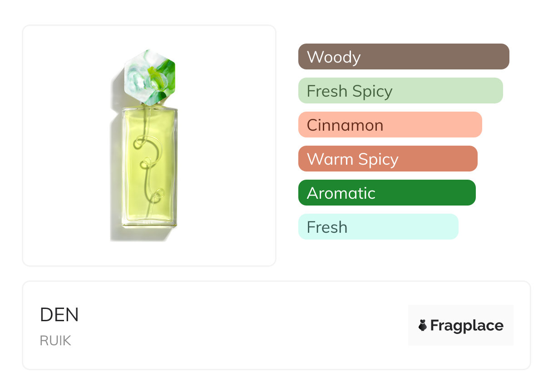Open the Fragplace wordmark link
Image resolution: width=553 pixels, height=392 pixels.
467,325
